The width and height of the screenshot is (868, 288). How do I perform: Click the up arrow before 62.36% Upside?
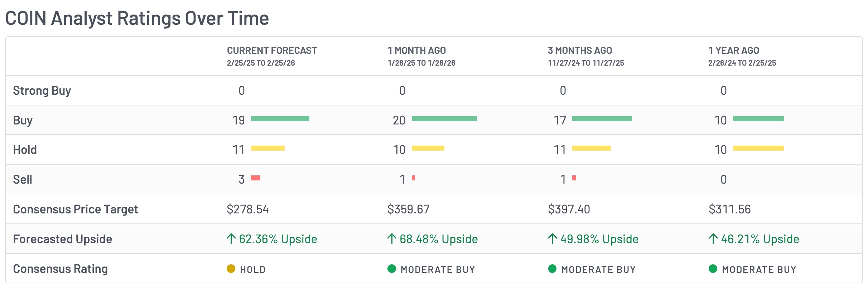231,239
